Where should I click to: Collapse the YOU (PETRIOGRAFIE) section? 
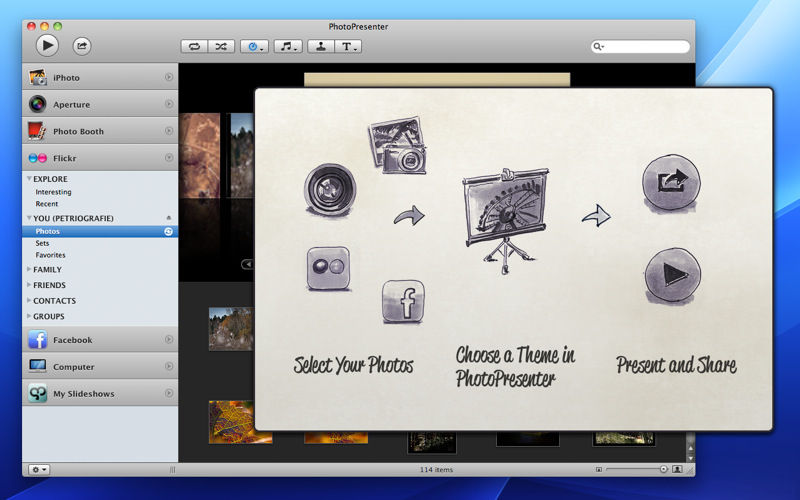pos(29,218)
